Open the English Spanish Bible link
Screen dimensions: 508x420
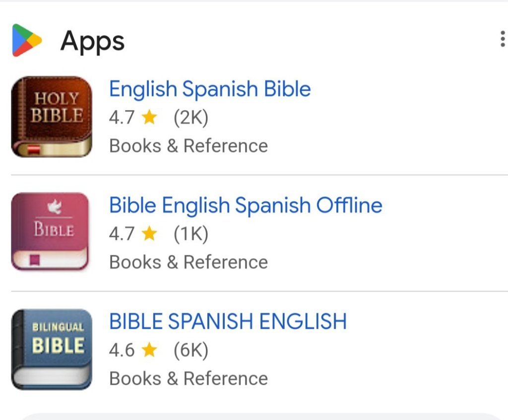[210, 89]
